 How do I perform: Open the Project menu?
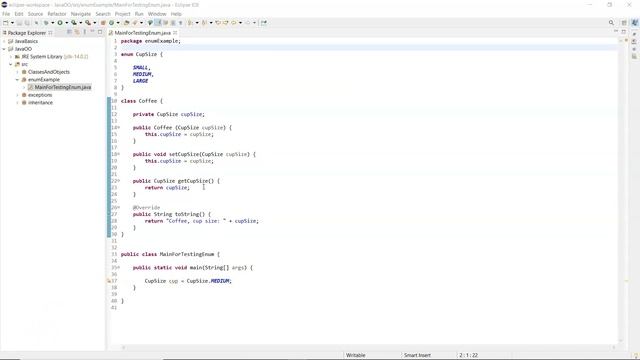tap(122, 14)
